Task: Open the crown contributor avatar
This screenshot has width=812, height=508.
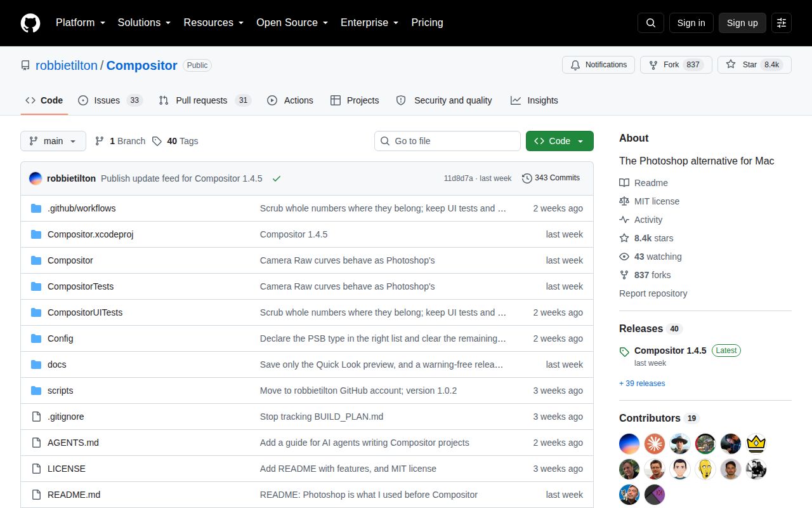Action: pyautogui.click(x=756, y=443)
